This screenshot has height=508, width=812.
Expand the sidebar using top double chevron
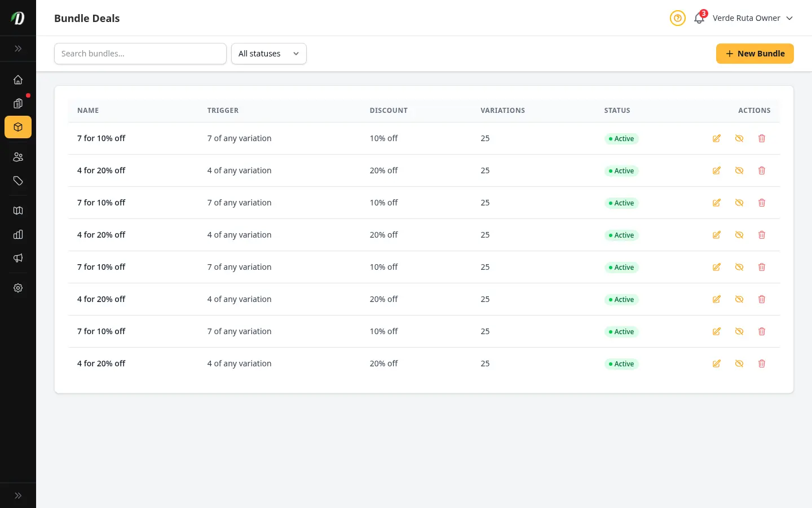pyautogui.click(x=18, y=49)
